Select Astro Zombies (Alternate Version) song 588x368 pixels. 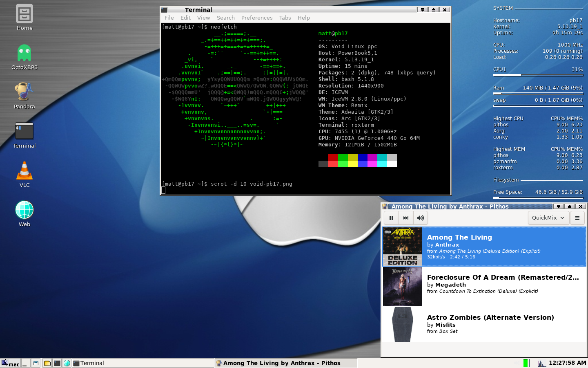484,325
